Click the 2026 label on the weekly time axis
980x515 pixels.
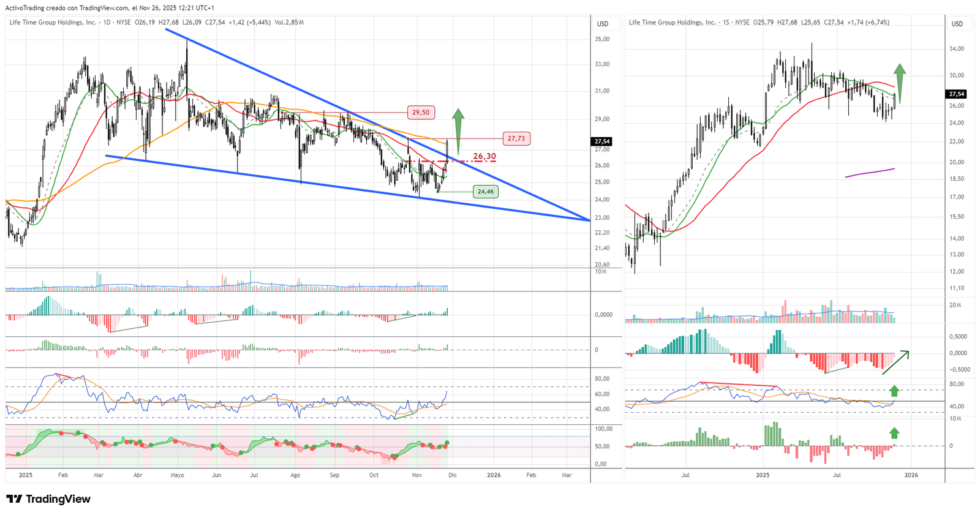tap(911, 475)
